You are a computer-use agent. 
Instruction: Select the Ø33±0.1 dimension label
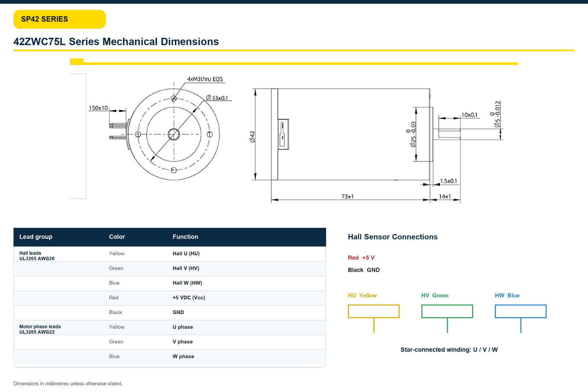coord(217,98)
